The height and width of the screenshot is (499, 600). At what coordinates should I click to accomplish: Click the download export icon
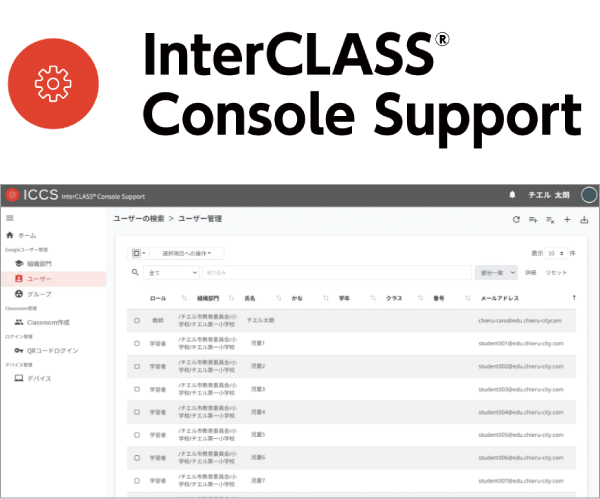coord(584,220)
